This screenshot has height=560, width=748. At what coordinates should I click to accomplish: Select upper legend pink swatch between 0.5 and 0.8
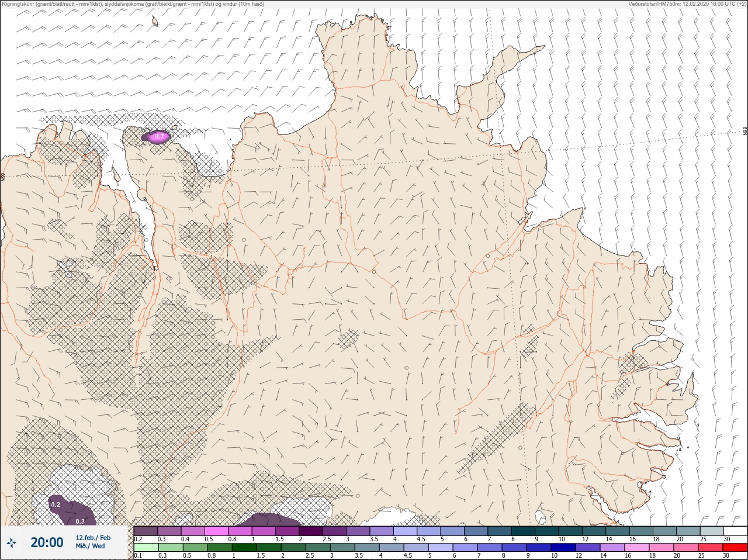click(x=217, y=531)
